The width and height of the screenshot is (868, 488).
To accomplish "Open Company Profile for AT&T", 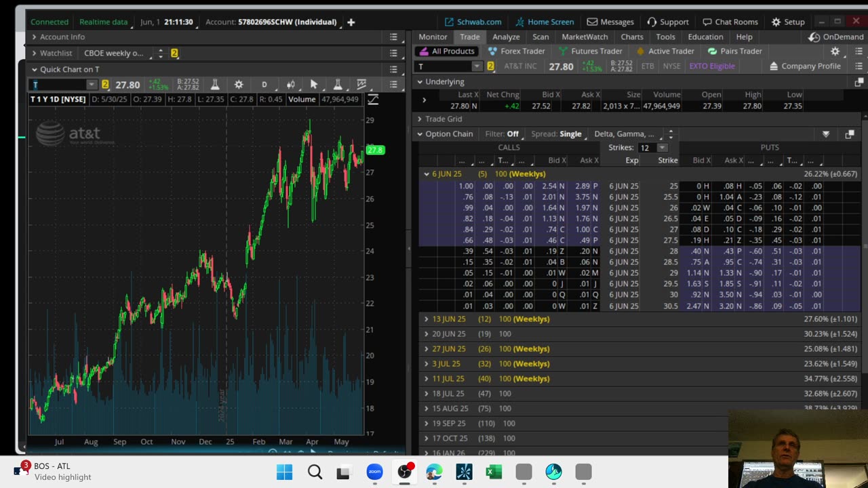I will (x=805, y=66).
